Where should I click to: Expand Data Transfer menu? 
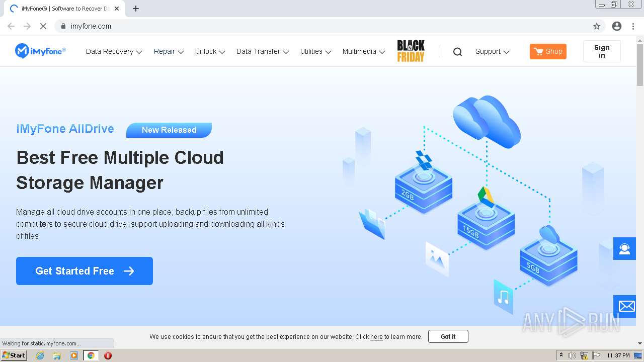click(x=263, y=51)
